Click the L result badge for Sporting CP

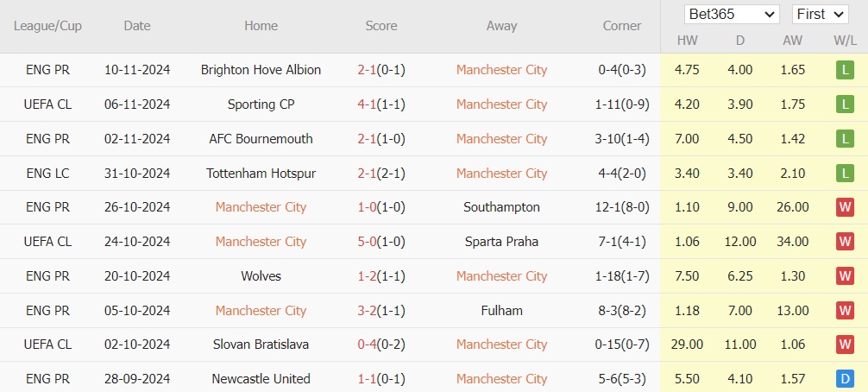click(x=843, y=104)
